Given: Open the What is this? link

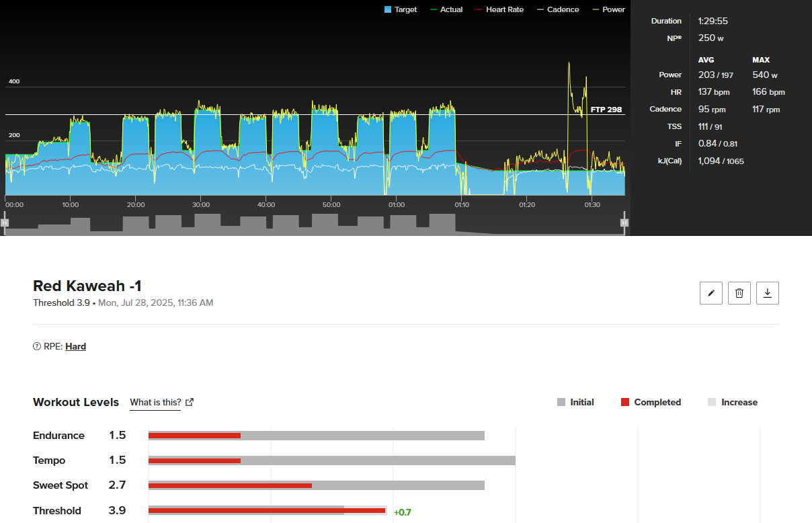Looking at the screenshot, I should [x=155, y=402].
